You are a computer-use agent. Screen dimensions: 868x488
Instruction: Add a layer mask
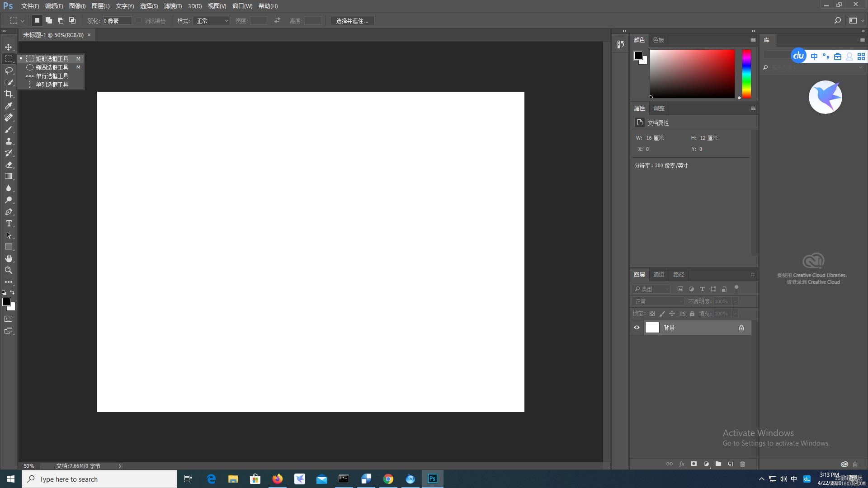(693, 464)
